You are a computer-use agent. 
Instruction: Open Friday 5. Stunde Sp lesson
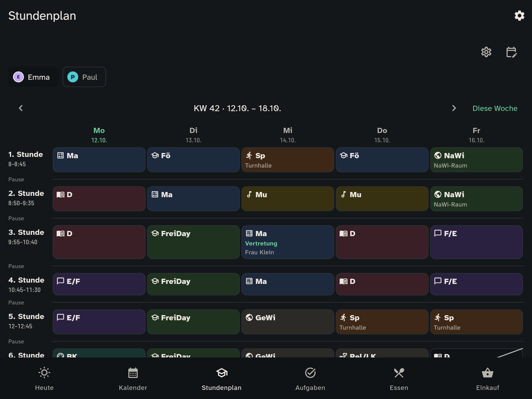pos(476,322)
